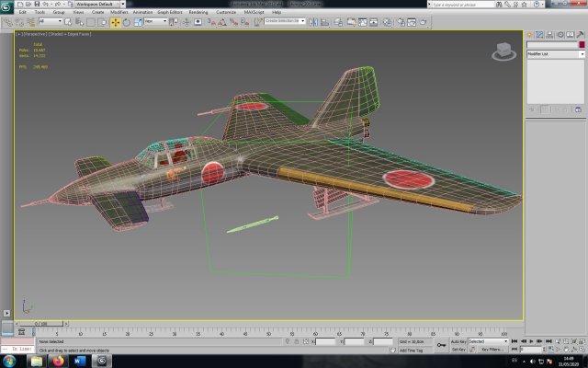Click the Open File icon in the quick access bar
The width and height of the screenshot is (588, 368).
(x=28, y=4)
